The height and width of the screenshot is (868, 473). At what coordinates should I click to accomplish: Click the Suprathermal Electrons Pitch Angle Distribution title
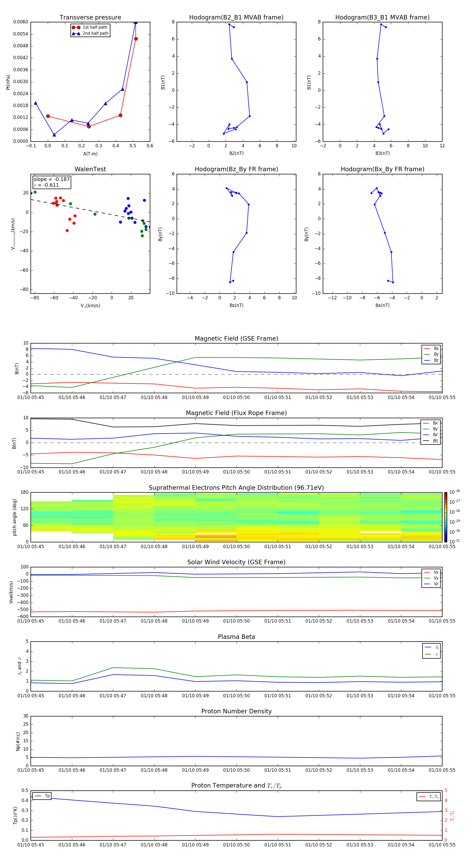click(x=236, y=488)
